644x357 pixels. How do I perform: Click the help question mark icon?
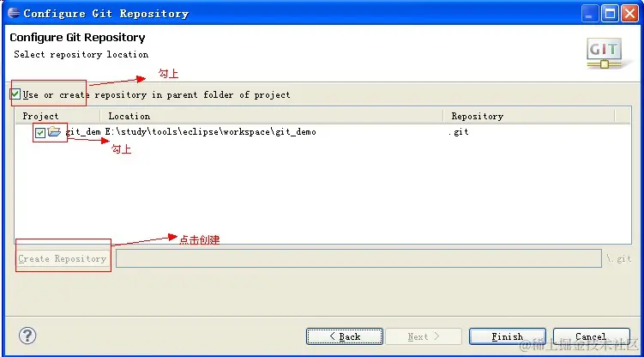27,336
